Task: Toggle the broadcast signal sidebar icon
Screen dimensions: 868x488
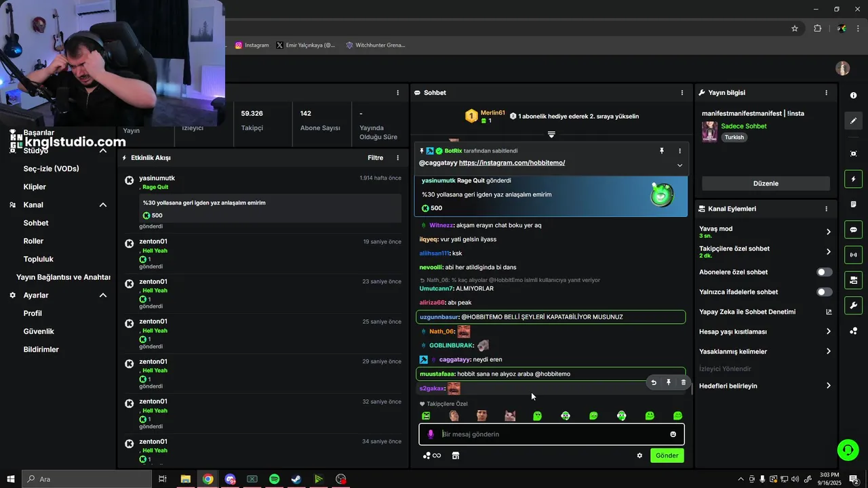Action: pos(853,255)
